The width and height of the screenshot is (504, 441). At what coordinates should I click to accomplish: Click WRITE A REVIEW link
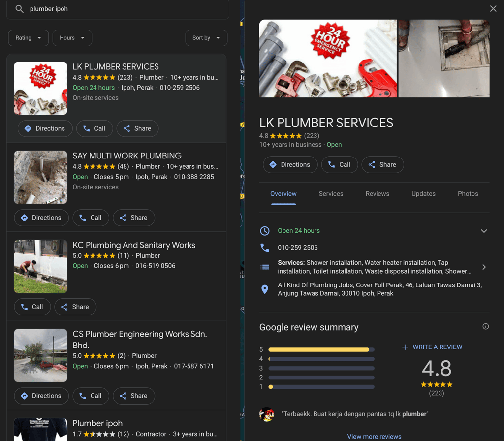click(x=432, y=347)
